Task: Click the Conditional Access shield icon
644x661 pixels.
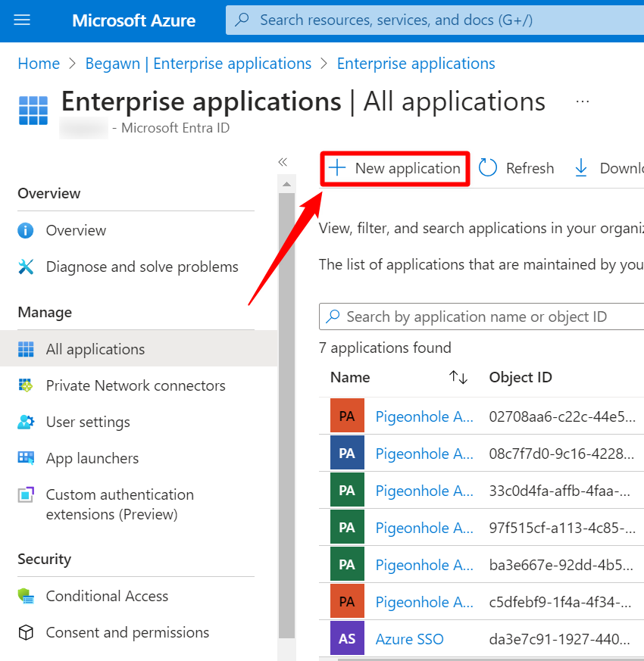Action: [26, 596]
